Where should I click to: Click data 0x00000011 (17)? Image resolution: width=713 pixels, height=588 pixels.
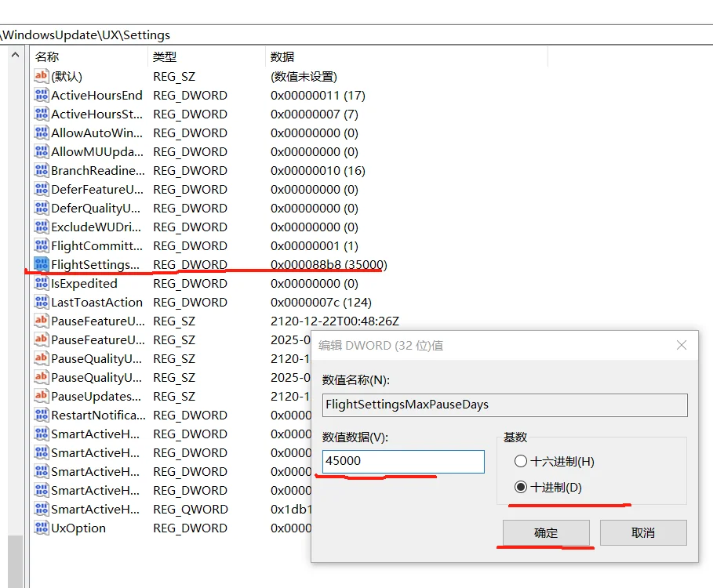click(318, 96)
